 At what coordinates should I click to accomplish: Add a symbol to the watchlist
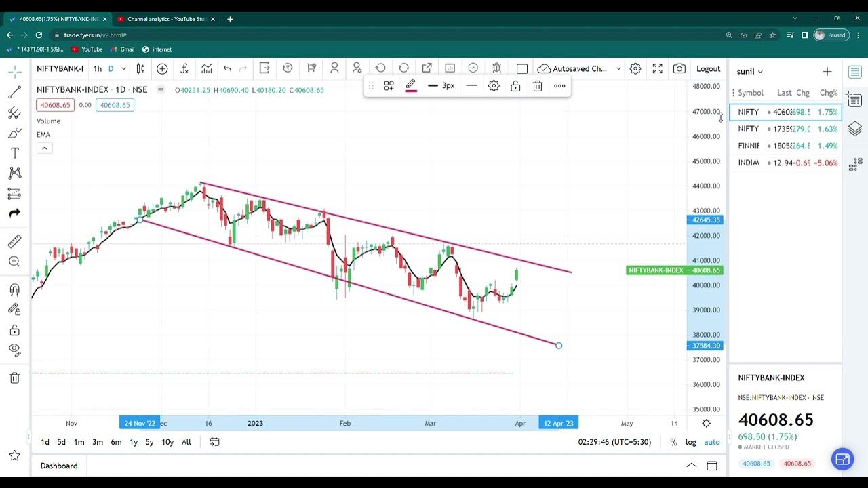click(x=827, y=71)
